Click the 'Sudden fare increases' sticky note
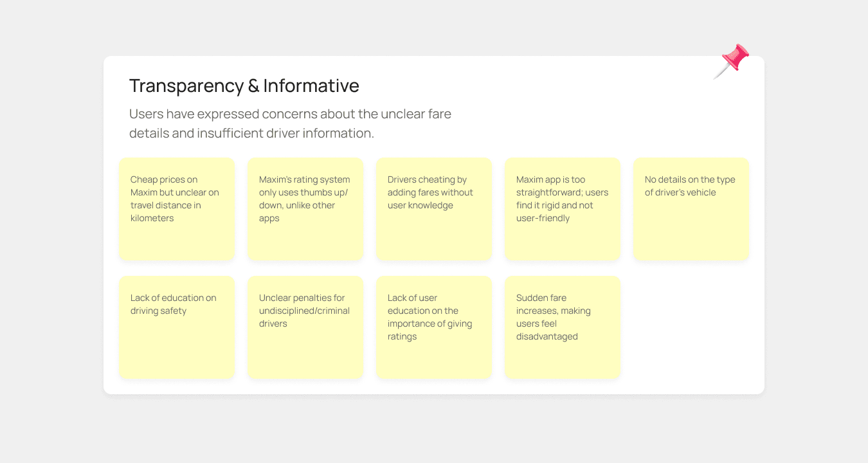 [563, 327]
